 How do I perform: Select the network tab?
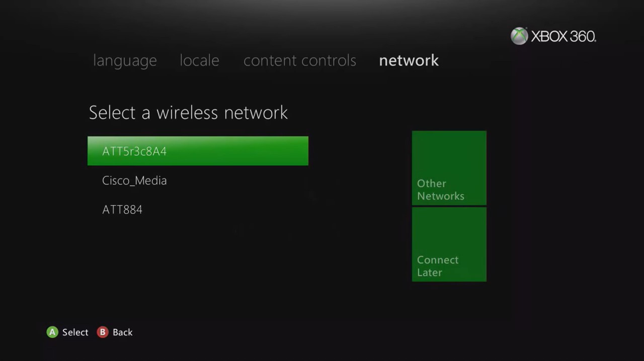coord(409,60)
